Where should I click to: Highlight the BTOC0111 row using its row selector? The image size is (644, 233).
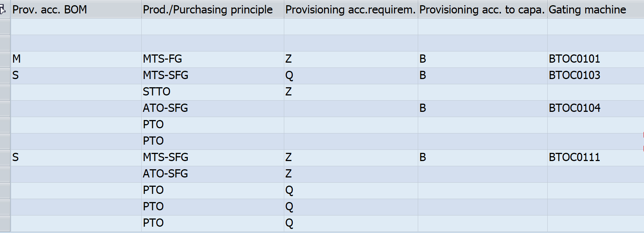5,158
